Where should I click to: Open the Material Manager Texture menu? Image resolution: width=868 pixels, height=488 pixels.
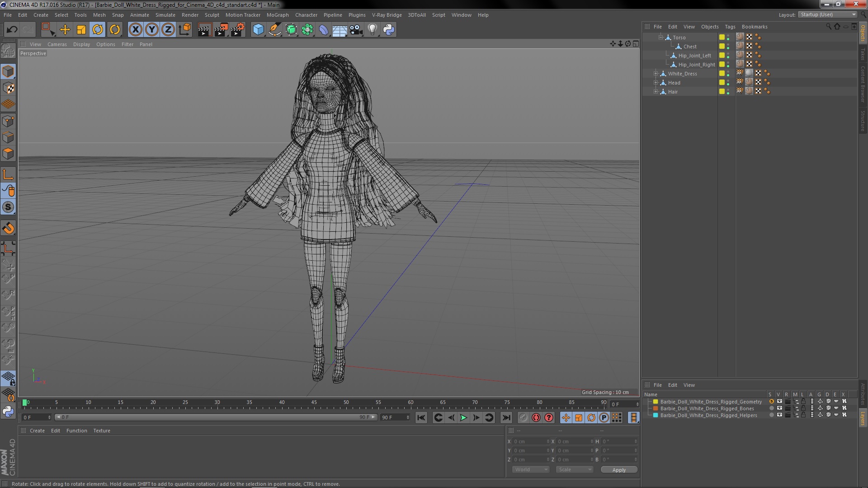click(102, 431)
